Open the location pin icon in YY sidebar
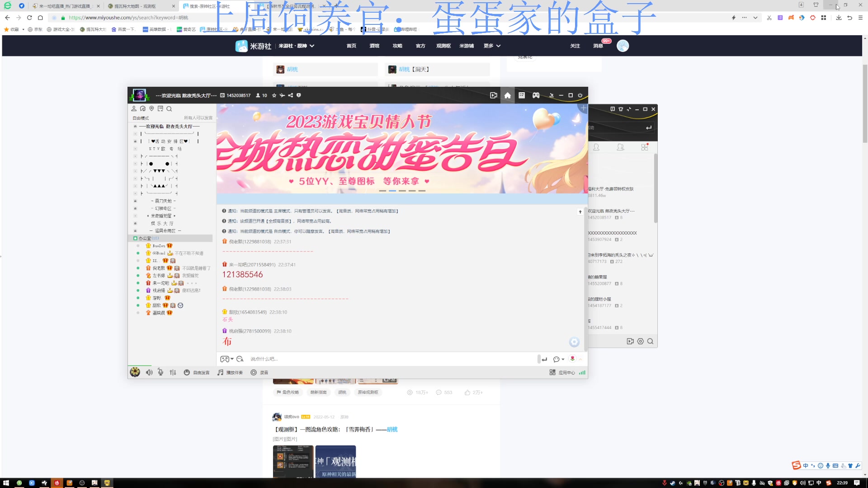Viewport: 868px width, 488px height. (x=151, y=108)
